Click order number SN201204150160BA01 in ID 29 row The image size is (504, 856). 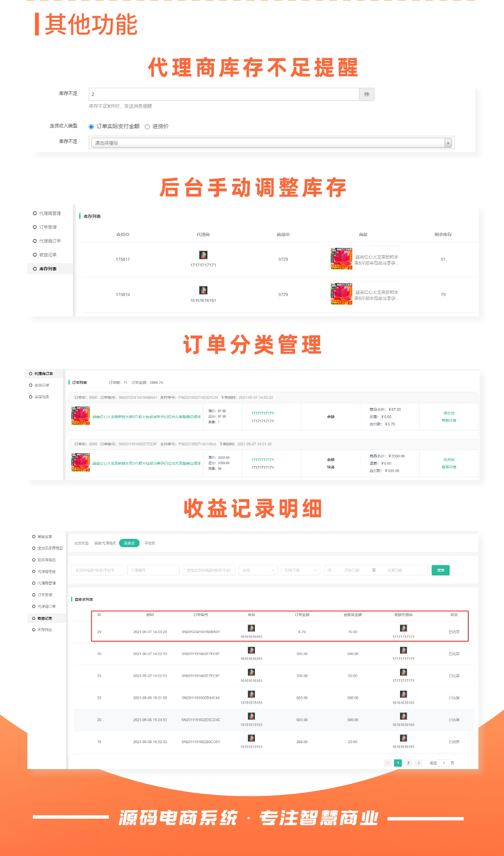(x=201, y=632)
